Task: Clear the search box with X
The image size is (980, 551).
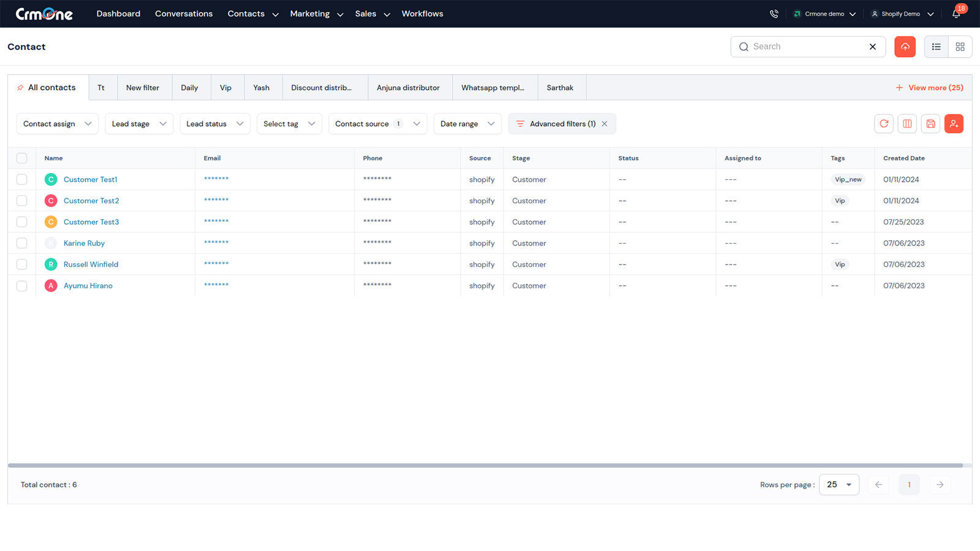Action: (x=873, y=47)
